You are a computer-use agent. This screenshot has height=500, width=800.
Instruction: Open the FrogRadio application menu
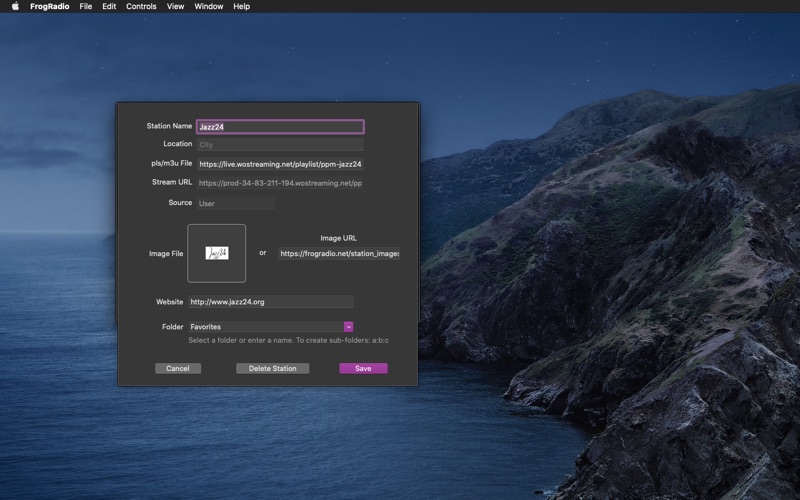[49, 6]
